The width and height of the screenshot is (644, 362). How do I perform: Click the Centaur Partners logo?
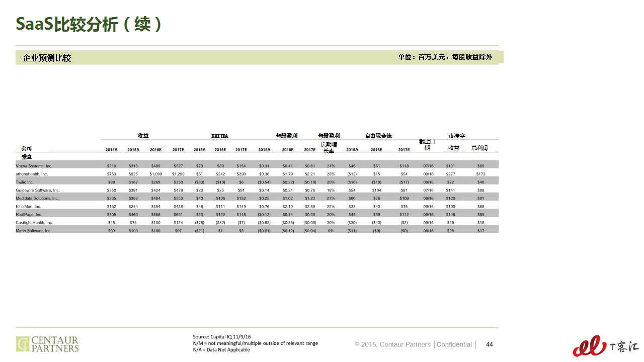pyautogui.click(x=47, y=344)
